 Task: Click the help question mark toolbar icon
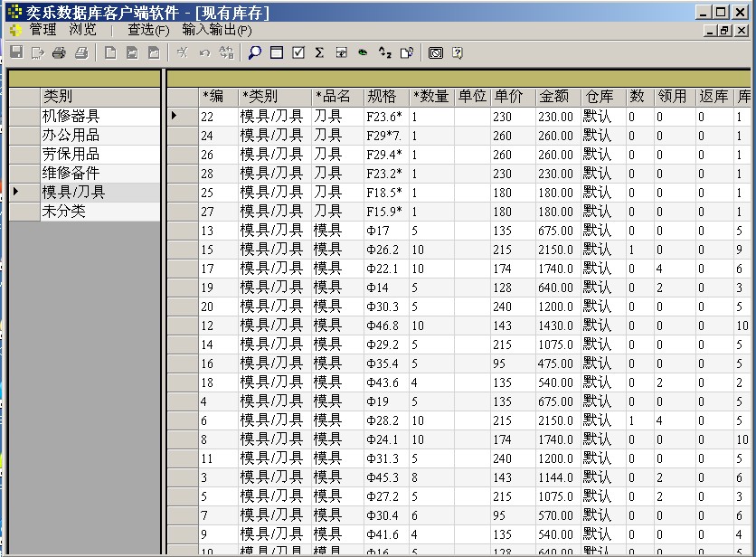[458, 53]
